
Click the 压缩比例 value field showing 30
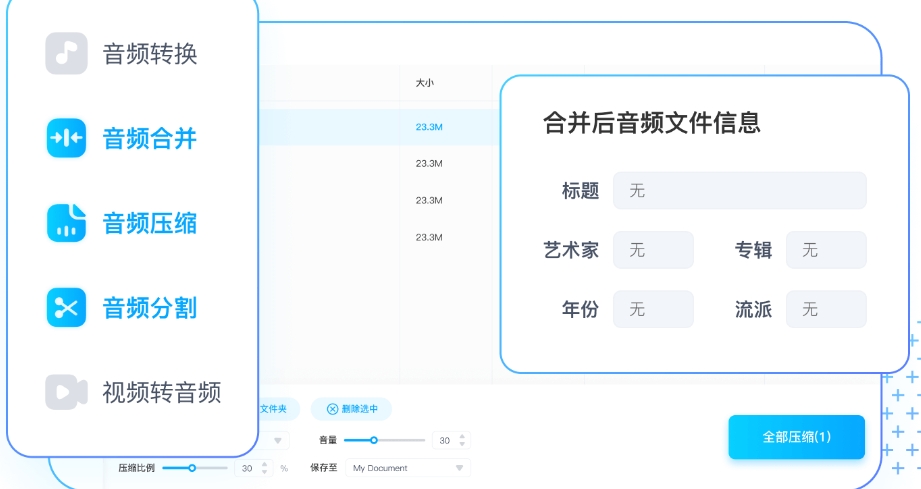[x=253, y=468]
